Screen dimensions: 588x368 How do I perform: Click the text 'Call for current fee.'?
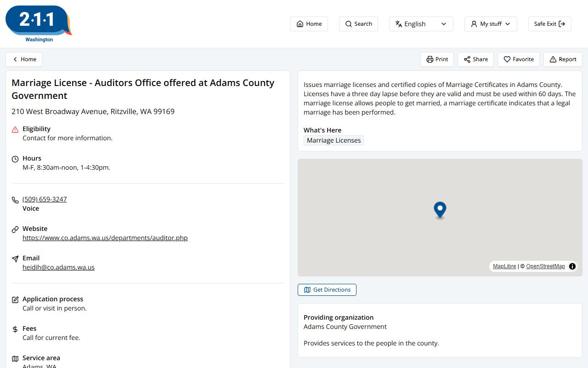(51, 338)
